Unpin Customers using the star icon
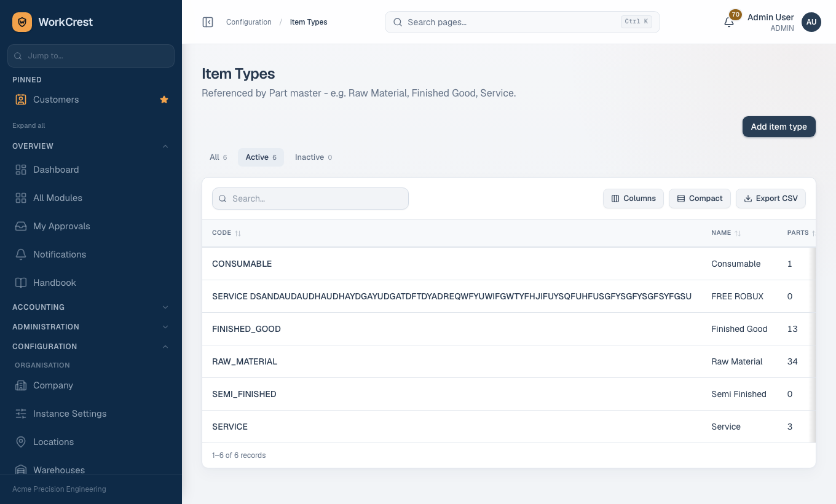Image resolution: width=836 pixels, height=504 pixels. coord(164,100)
